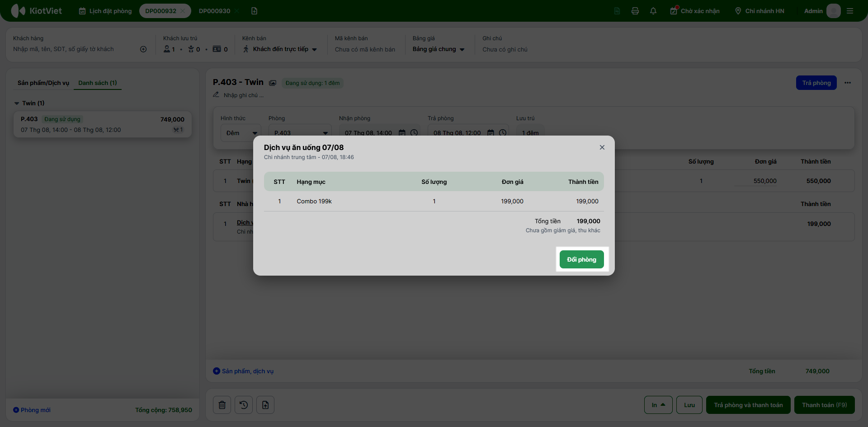Close the DP000932 tab
Viewport: 868px width, 427px height.
coord(183,11)
